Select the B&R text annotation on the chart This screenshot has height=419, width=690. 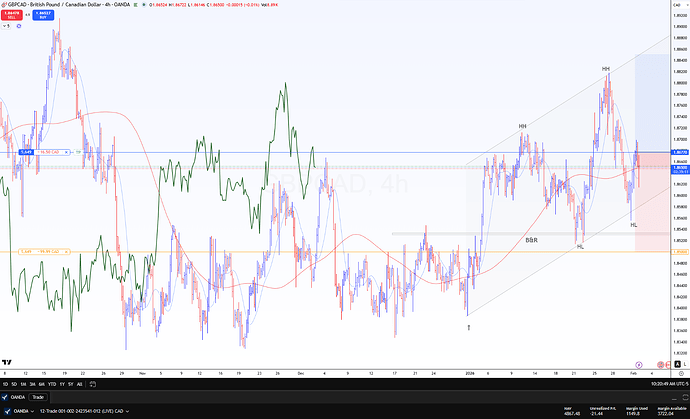point(532,240)
